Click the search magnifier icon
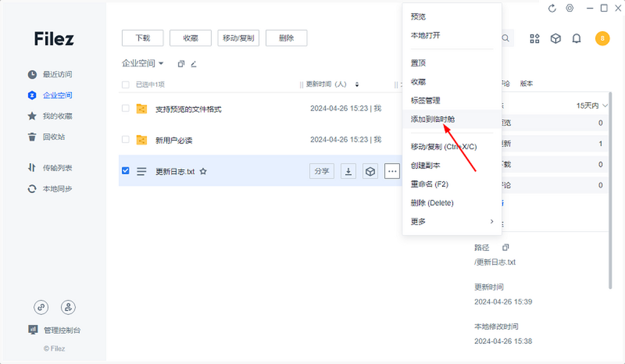Screen dimensions: 625x364 click(505, 38)
